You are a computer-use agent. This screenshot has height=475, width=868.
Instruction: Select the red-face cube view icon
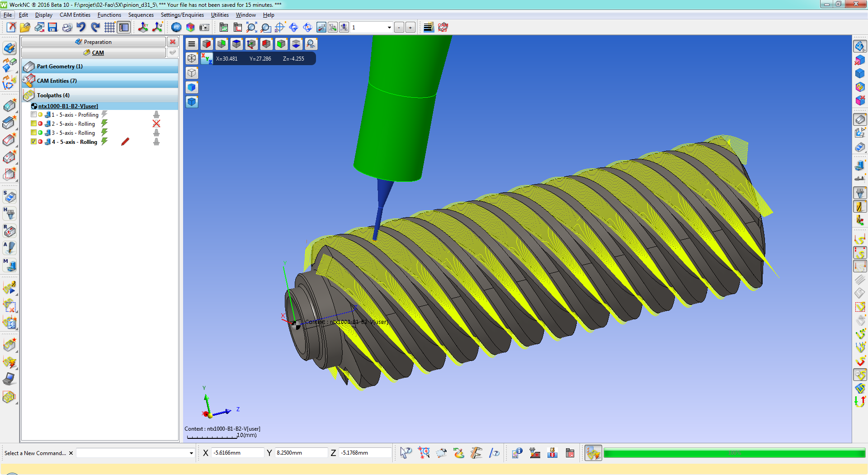(207, 44)
